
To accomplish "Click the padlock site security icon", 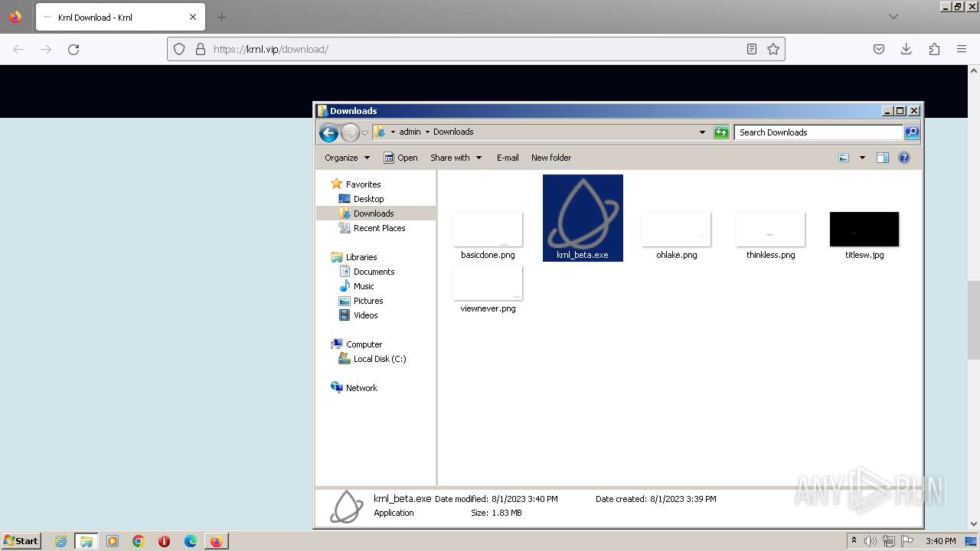I will 201,49.
